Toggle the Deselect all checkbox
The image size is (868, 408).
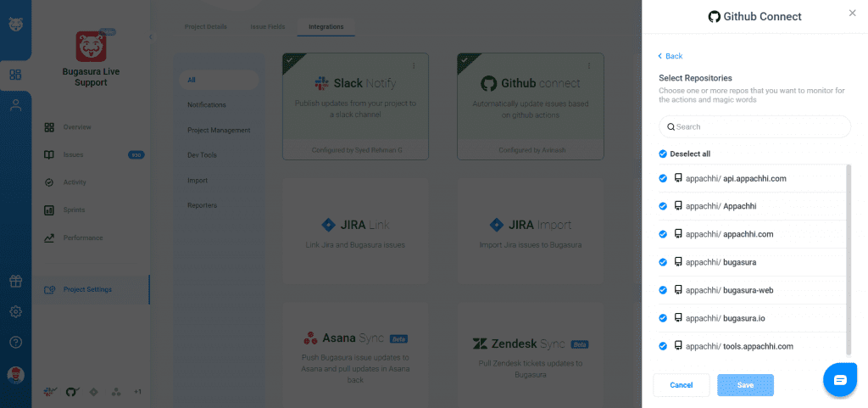point(663,154)
